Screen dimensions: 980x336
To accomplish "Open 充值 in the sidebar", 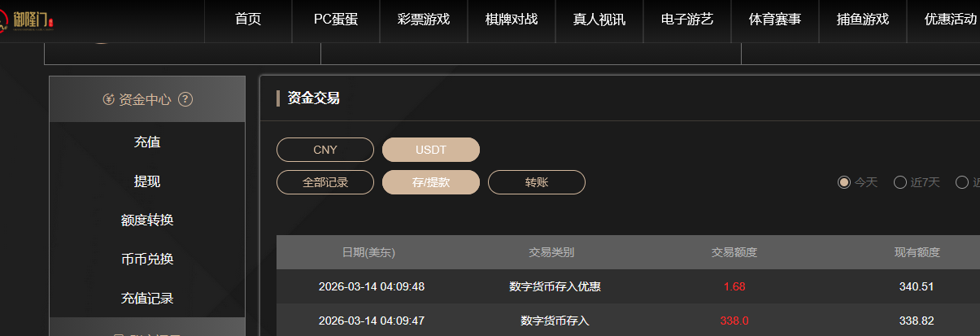I will [147, 142].
